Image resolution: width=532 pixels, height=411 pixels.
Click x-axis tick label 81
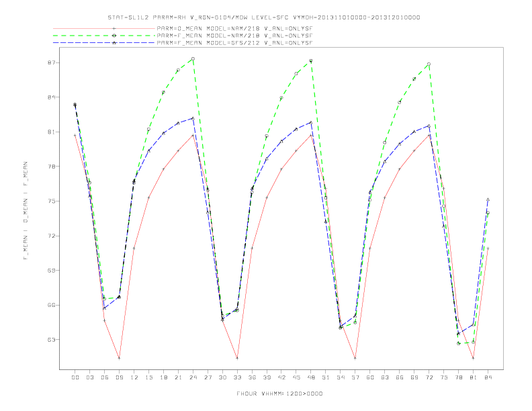tap(474, 377)
